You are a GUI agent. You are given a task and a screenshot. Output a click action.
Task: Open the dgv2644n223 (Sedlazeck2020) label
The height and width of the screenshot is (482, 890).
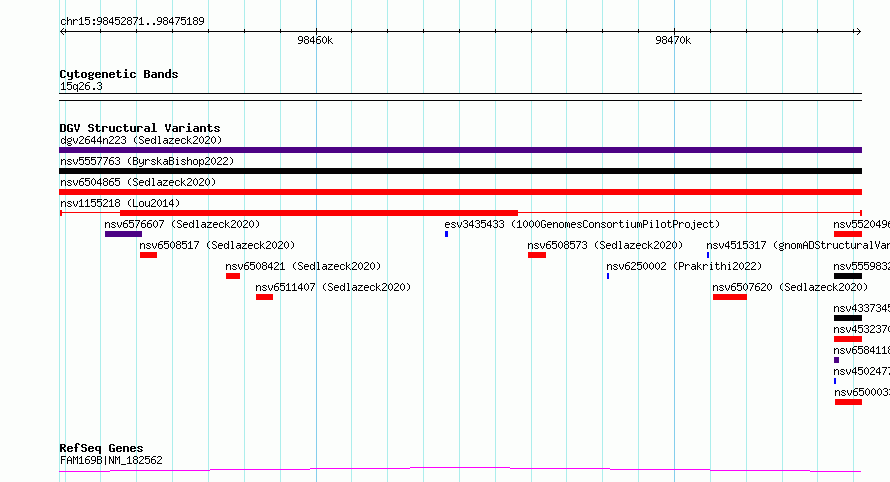[x=141, y=140]
